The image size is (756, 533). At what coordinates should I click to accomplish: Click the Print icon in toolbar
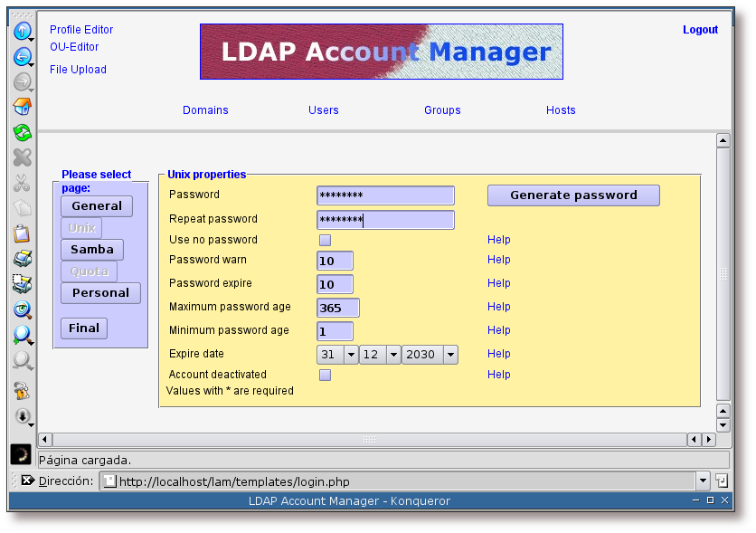coord(22,259)
